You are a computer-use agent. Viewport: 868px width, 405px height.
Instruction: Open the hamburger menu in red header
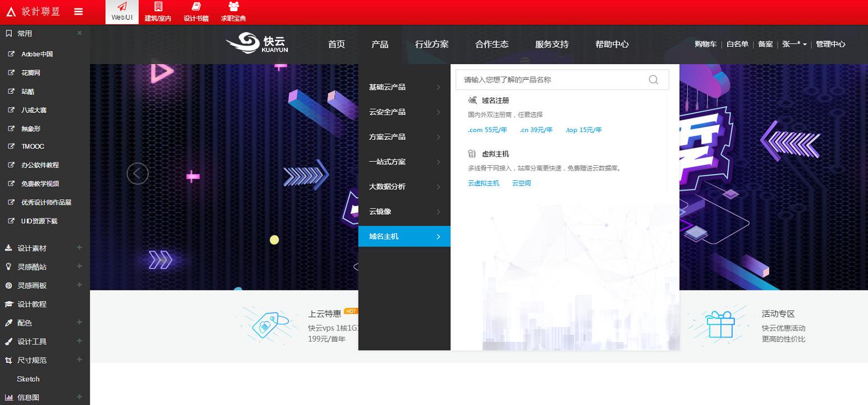click(x=78, y=11)
